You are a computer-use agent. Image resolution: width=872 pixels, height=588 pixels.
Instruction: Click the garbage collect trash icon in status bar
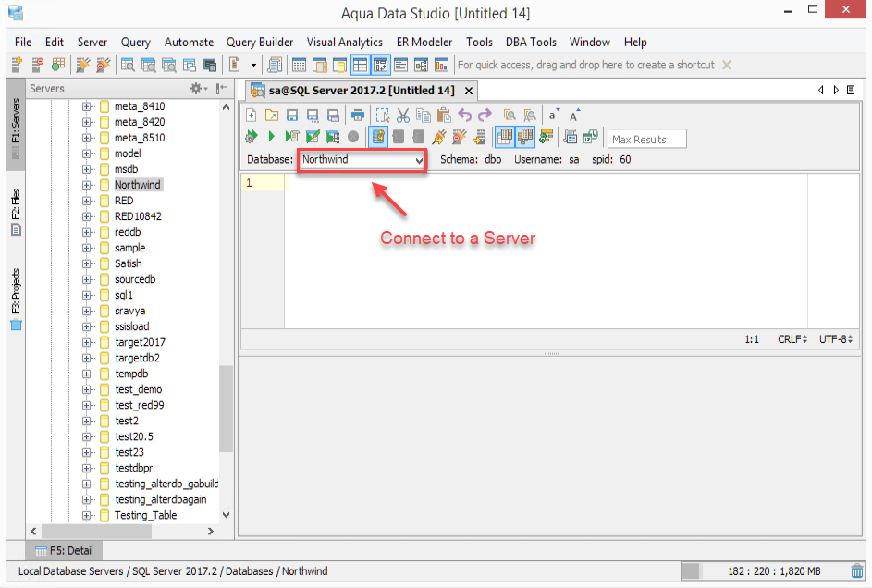(857, 570)
